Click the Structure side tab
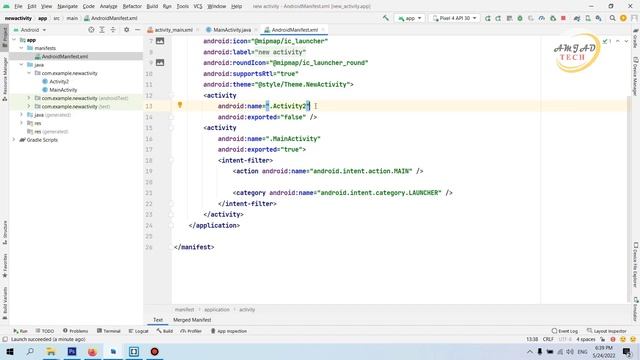 [x=4, y=232]
